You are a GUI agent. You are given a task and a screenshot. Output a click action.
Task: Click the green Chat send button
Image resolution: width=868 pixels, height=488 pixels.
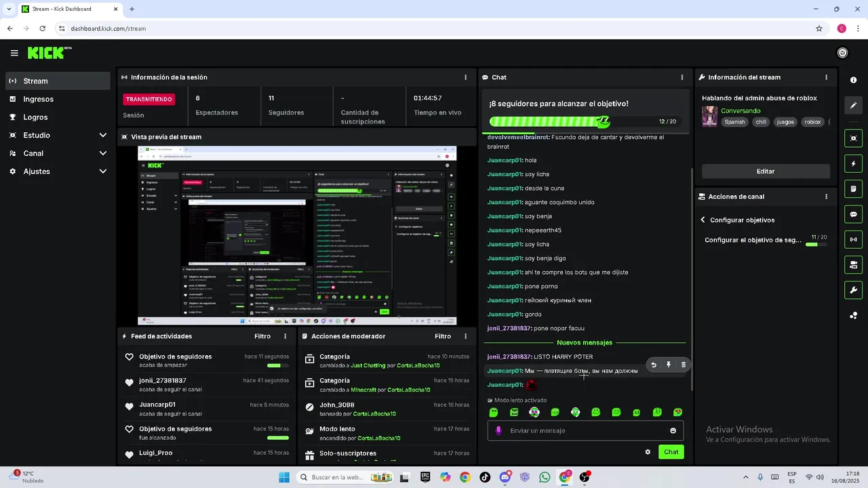coord(671,452)
